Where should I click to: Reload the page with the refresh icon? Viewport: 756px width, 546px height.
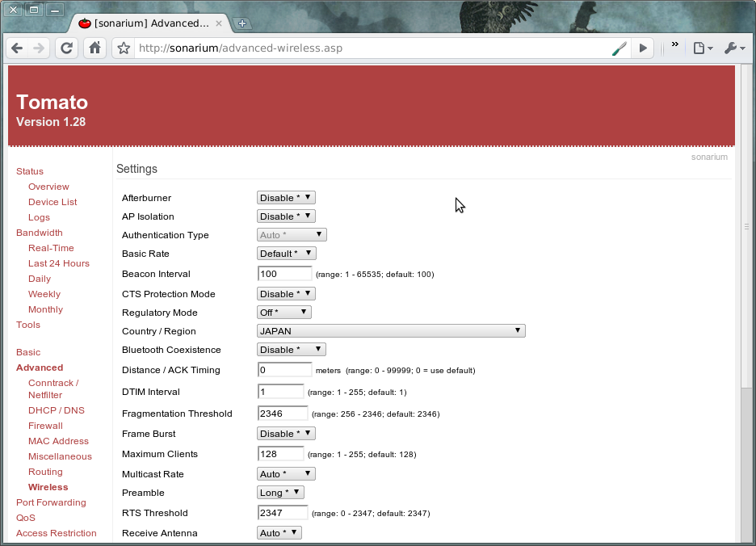click(66, 48)
